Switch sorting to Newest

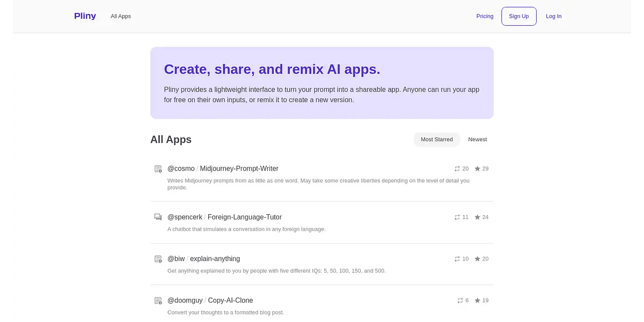[477, 140]
